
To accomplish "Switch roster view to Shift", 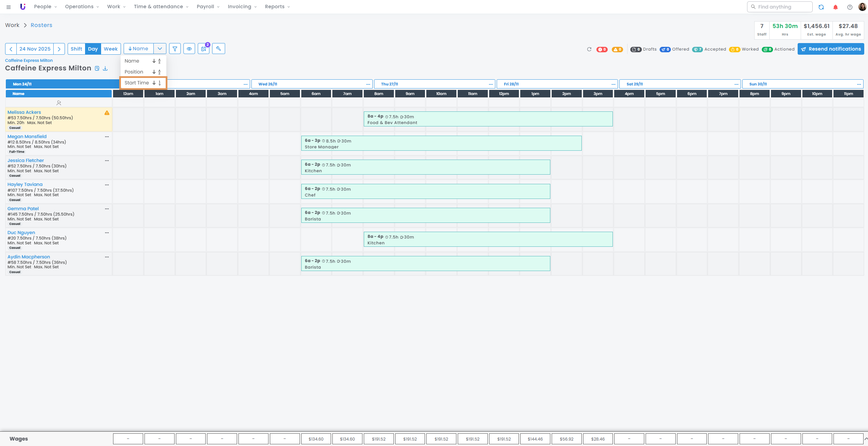I will [x=76, y=49].
